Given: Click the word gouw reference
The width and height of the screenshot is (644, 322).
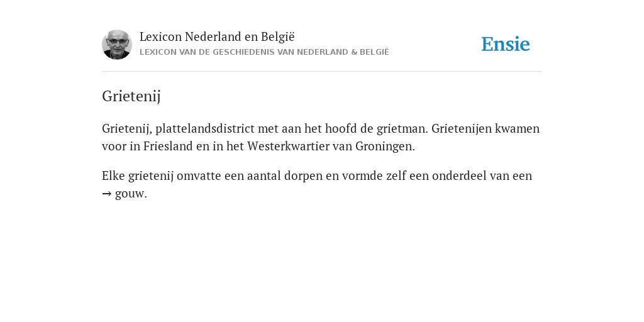Looking at the screenshot, I should coord(130,194).
